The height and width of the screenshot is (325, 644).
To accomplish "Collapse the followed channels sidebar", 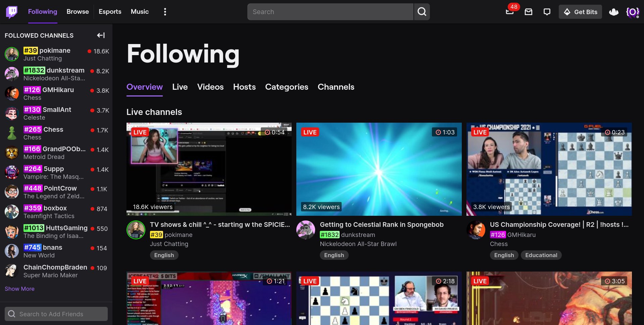I will tap(101, 35).
